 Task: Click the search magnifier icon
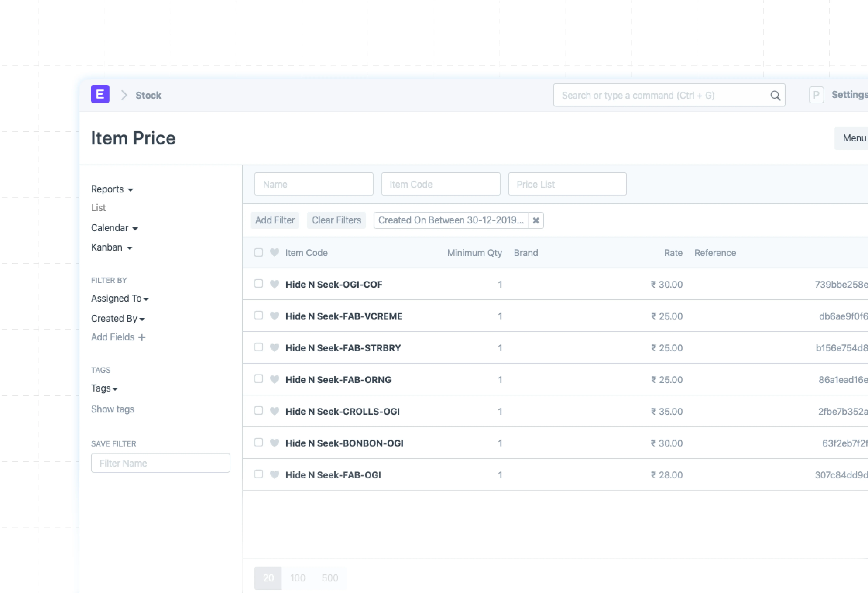tap(775, 96)
